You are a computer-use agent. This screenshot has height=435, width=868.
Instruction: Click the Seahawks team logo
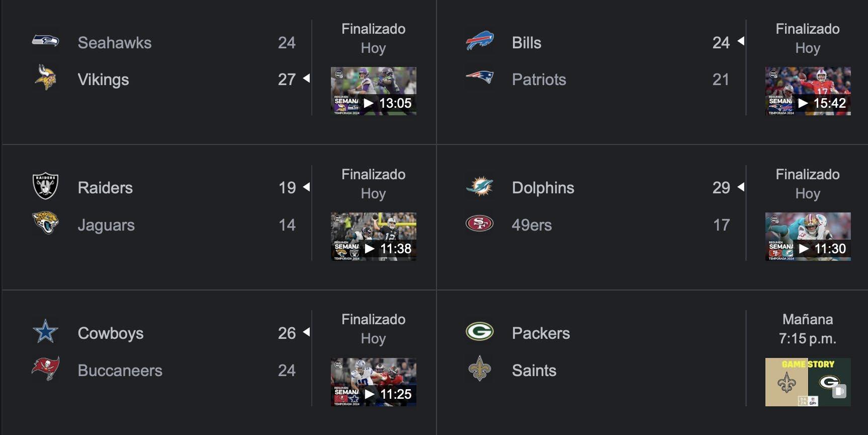click(x=45, y=41)
